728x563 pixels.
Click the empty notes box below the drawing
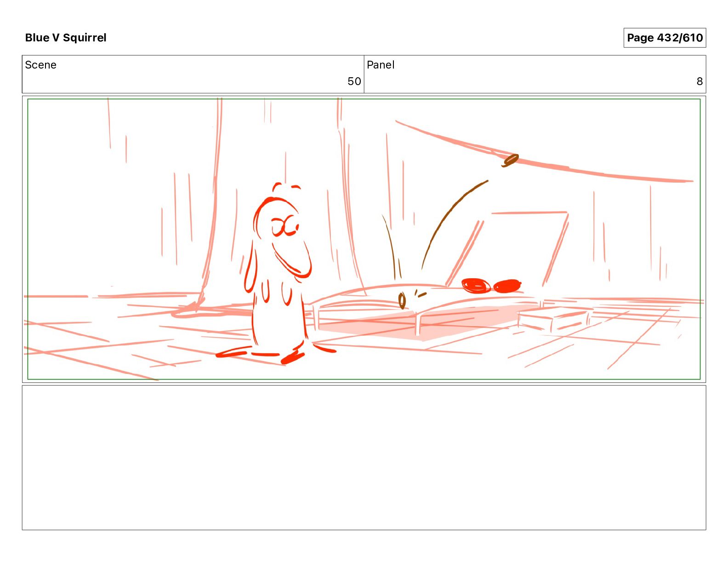tap(364, 458)
